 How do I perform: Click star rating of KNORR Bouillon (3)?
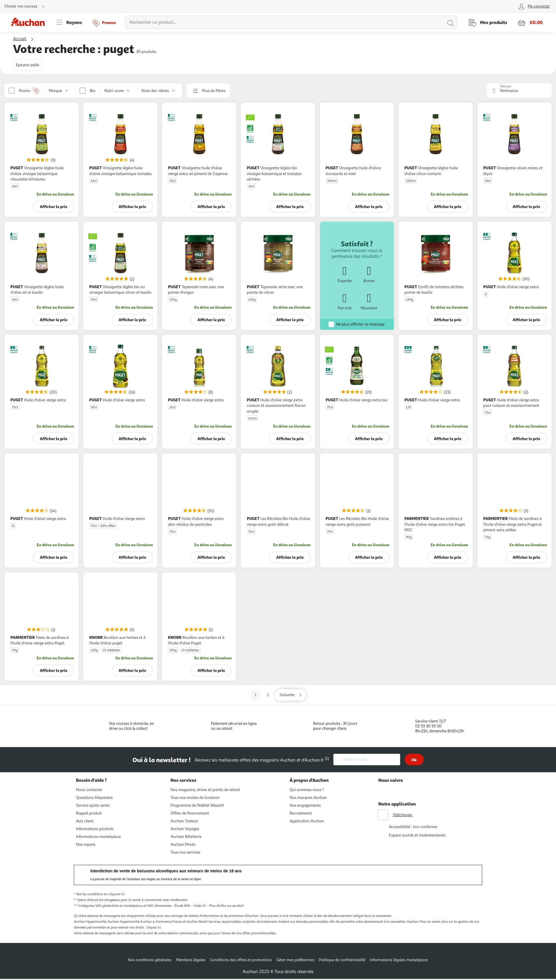click(116, 629)
